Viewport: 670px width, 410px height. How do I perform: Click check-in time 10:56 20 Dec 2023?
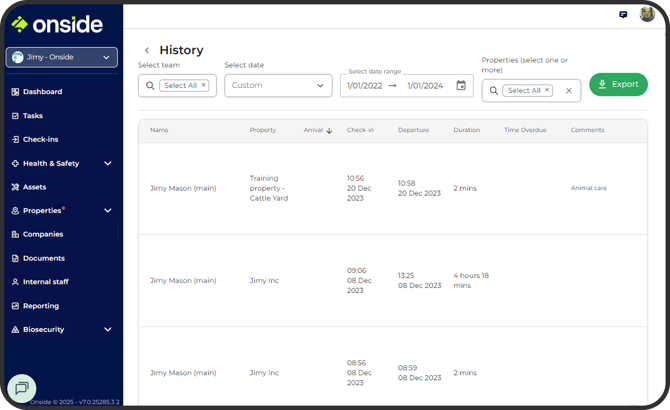point(359,188)
